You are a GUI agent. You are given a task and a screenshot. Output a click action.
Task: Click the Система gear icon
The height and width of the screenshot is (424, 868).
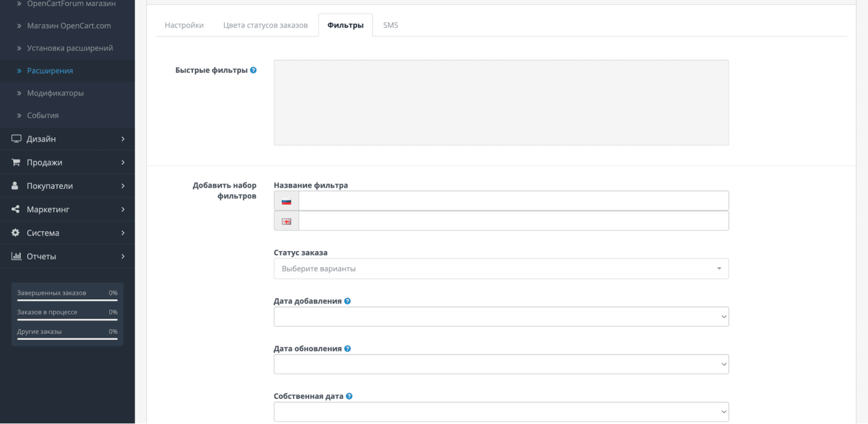[16, 233]
